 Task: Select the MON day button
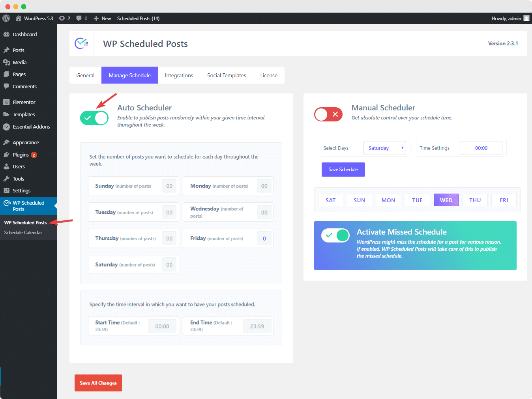click(388, 200)
